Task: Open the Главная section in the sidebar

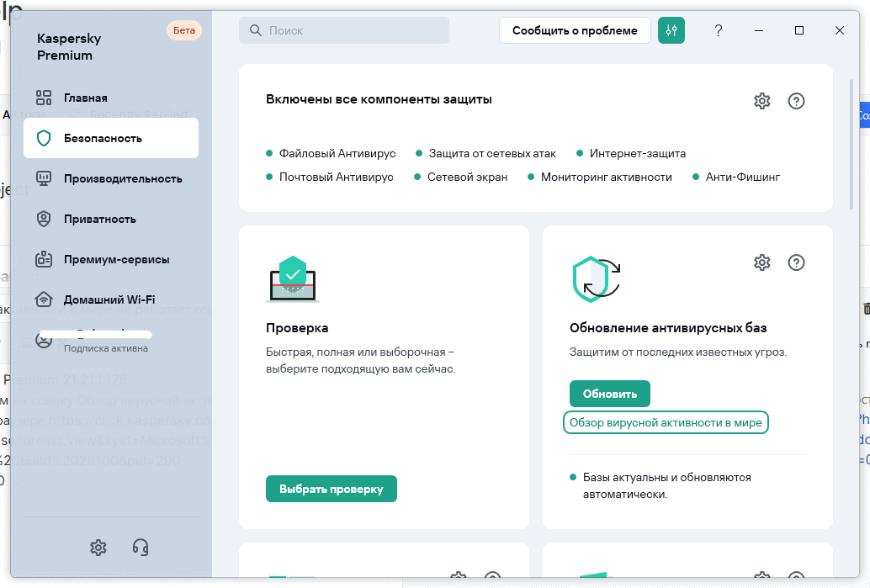Action: coord(111,98)
